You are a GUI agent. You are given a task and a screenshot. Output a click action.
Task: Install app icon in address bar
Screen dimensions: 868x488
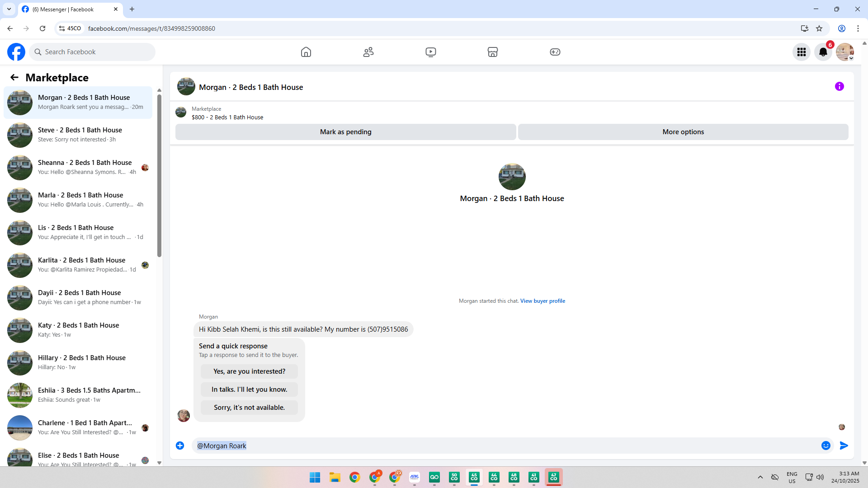point(805,28)
